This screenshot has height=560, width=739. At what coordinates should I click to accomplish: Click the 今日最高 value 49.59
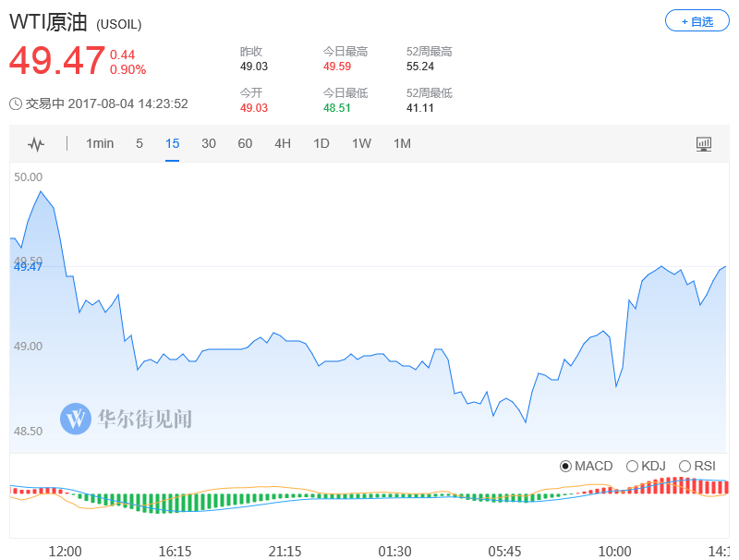tap(337, 67)
